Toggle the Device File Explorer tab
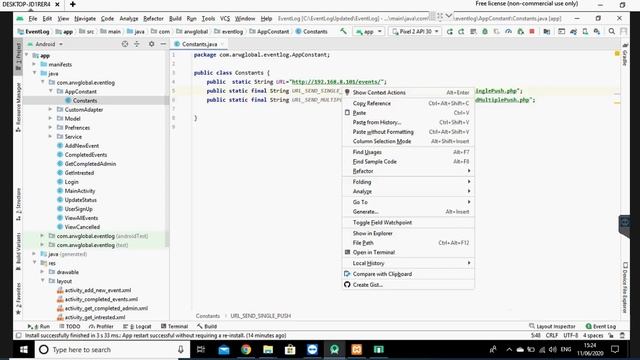640x360 pixels. tap(625, 287)
